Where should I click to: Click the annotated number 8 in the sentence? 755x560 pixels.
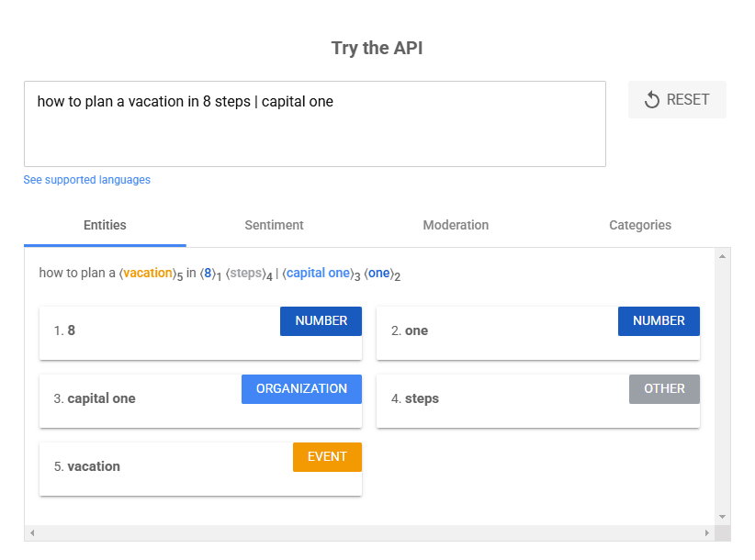207,273
